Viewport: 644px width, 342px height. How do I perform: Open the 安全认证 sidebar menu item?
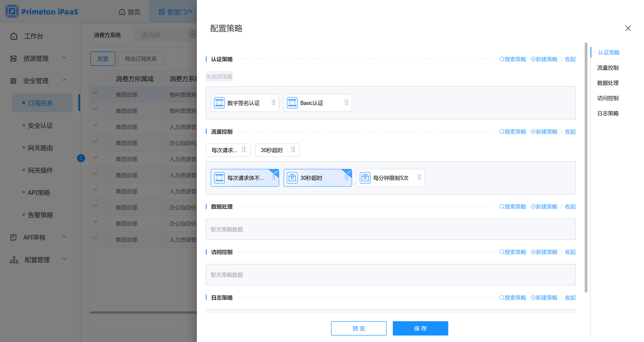click(40, 125)
